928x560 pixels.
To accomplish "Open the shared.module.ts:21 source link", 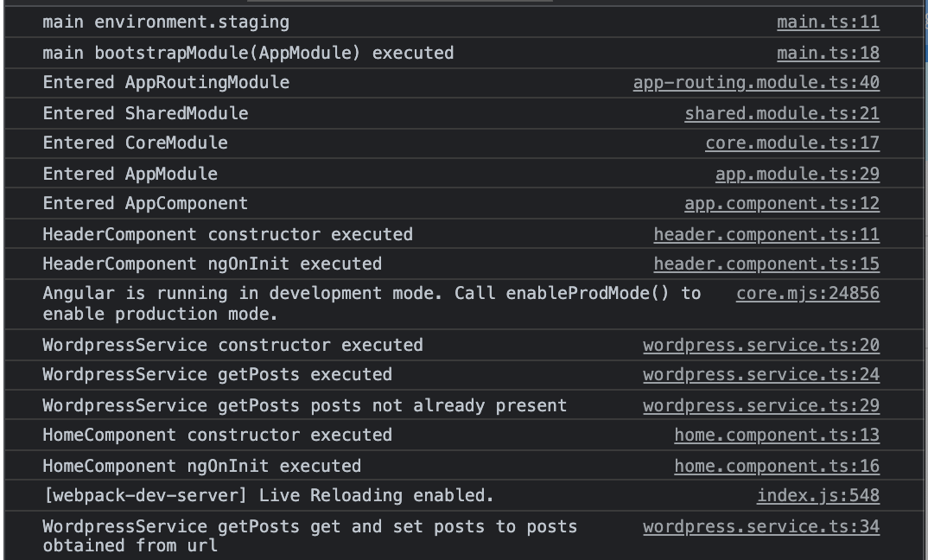I will pyautogui.click(x=782, y=114).
